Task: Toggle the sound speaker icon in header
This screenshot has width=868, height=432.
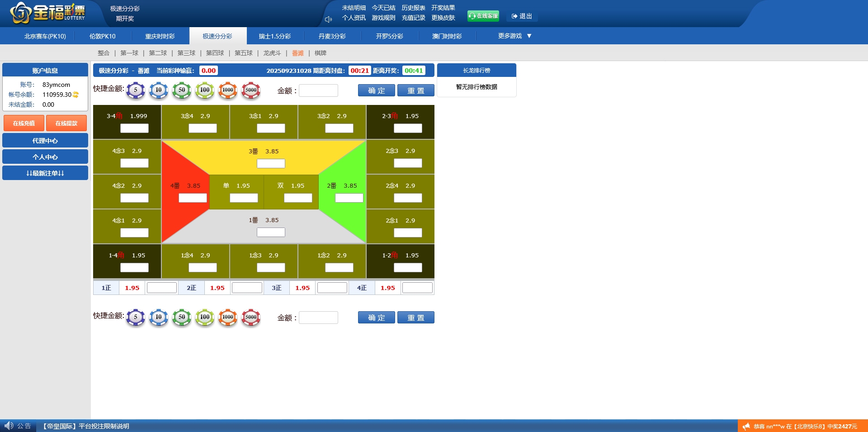Action: click(328, 19)
